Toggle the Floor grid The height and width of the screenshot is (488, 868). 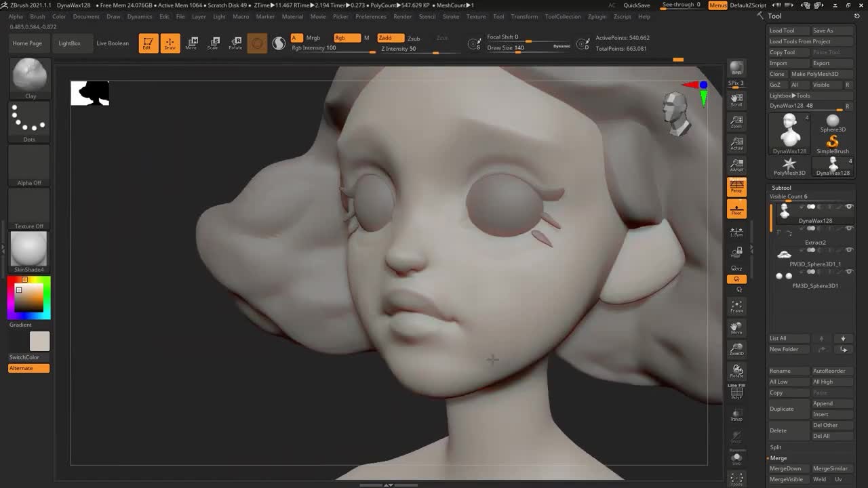736,209
